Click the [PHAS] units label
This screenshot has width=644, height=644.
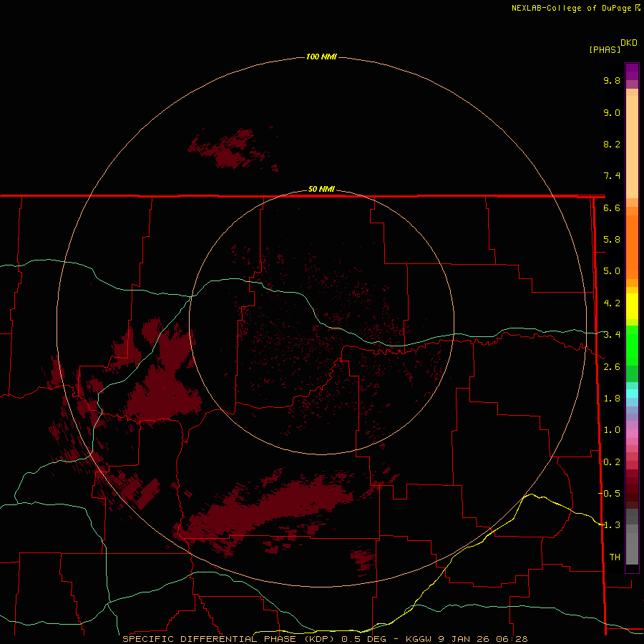[605, 49]
